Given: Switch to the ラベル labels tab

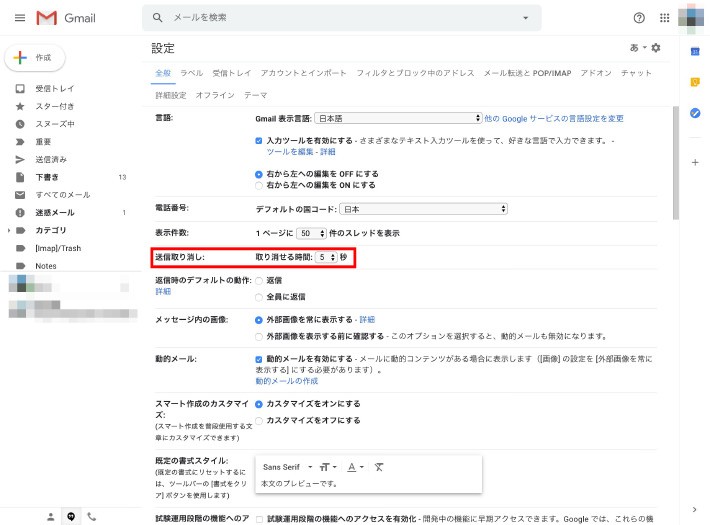Looking at the screenshot, I should 192,73.
